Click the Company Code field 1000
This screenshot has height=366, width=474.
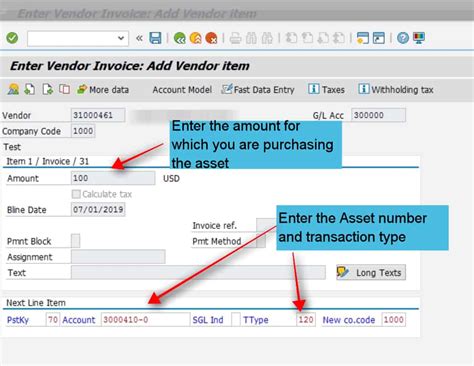coord(83,131)
